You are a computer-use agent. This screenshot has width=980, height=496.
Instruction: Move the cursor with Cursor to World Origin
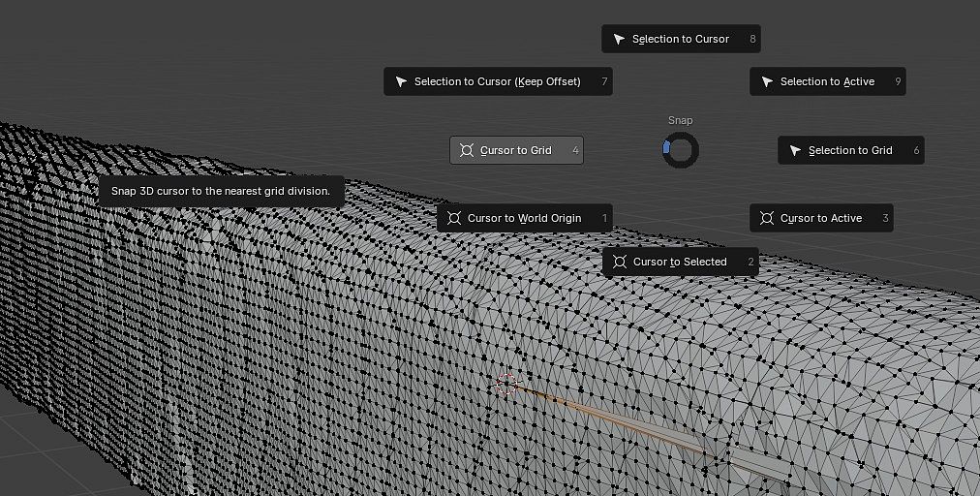tap(524, 219)
